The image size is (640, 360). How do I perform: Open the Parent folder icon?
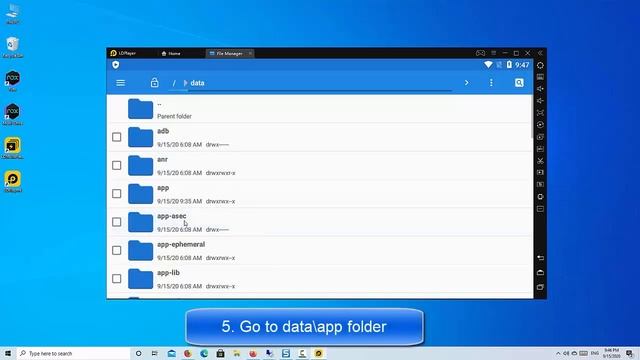(x=140, y=109)
